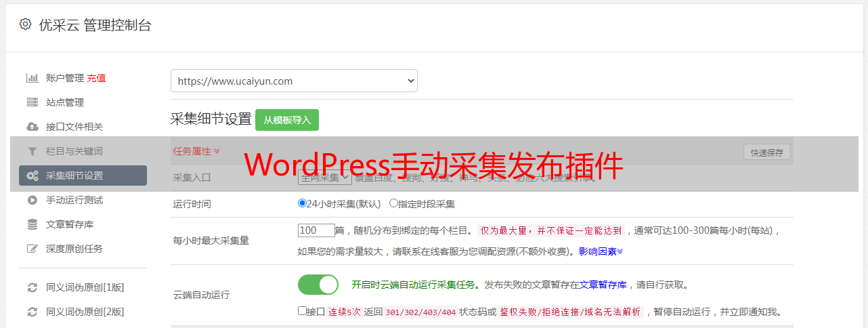Click the database icon for 文章暂存库
The image size is (868, 328).
[x=32, y=224]
